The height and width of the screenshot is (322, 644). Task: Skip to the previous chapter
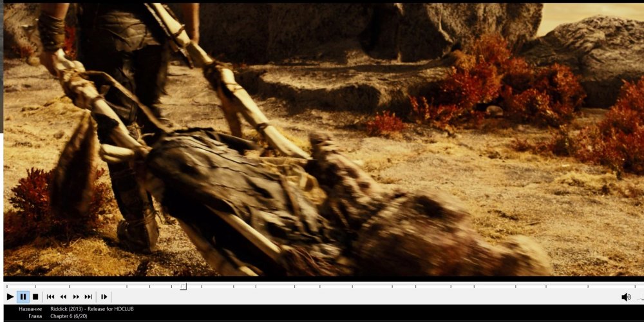point(50,297)
